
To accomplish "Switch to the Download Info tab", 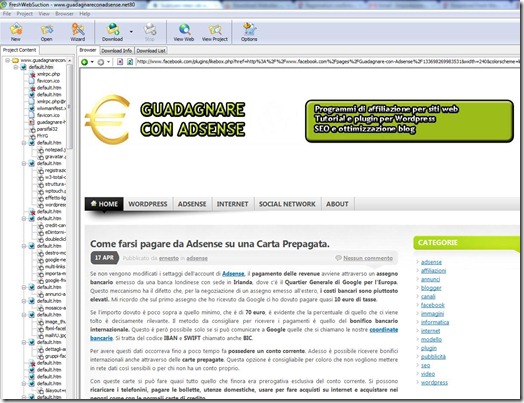I will point(116,50).
